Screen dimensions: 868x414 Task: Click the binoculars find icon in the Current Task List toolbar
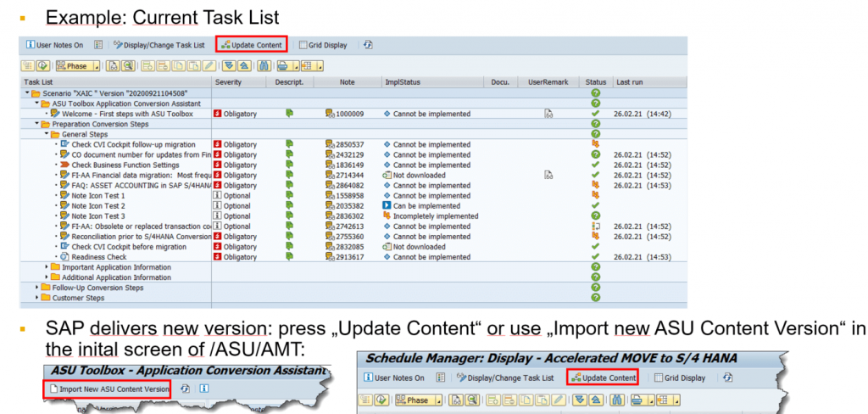click(x=264, y=66)
